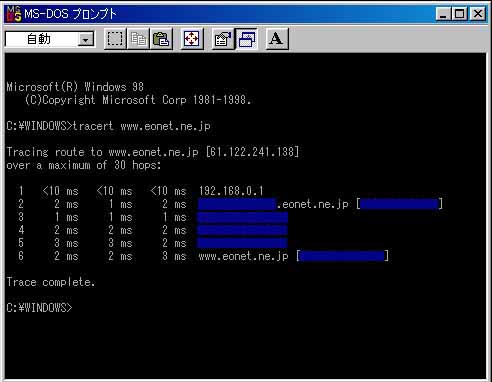The height and width of the screenshot is (382, 492).
Task: Click the last C:¥WINDOWS> prompt line
Action: pos(39,307)
